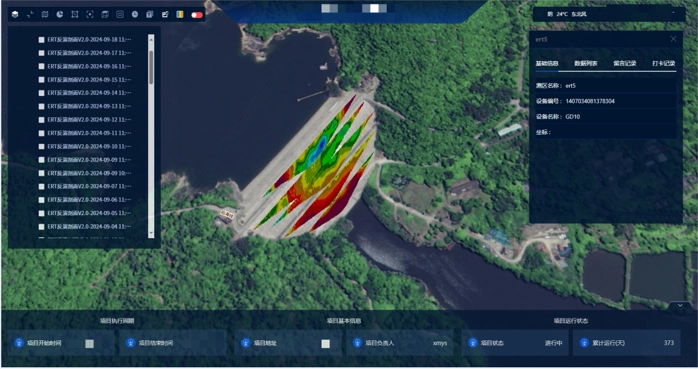Screen dimensions: 698x369
Task: Open the pie chart statistics tool
Action: 60,14
